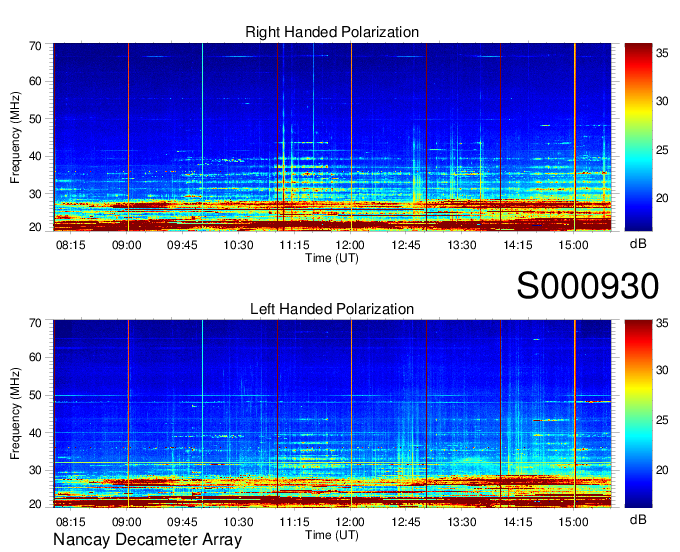Click the 40 MHz tick of the Left Handed plot

coord(35,432)
